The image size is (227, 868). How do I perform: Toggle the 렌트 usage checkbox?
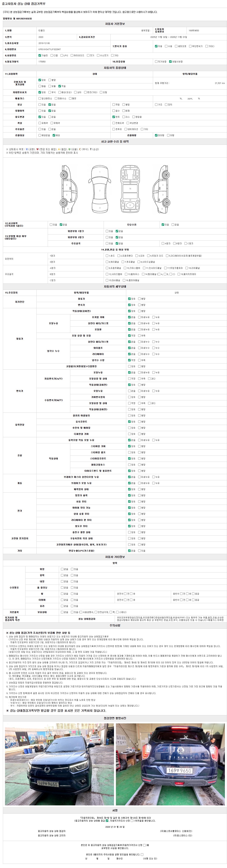coord(114,117)
